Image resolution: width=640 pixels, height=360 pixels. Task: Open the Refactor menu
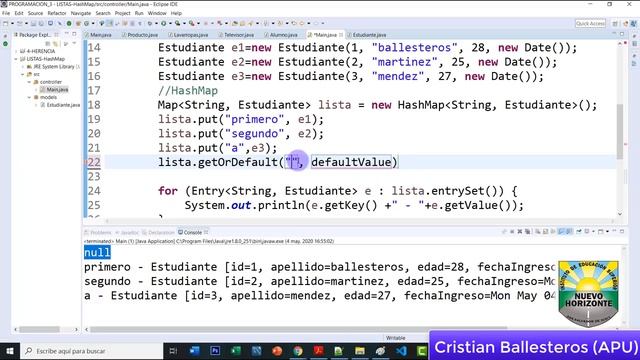pyautogui.click(x=57, y=13)
